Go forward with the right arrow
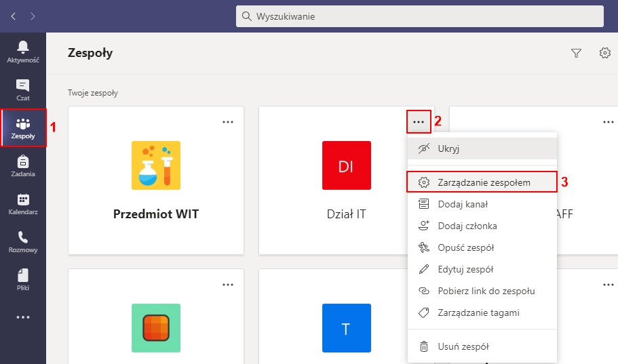The height and width of the screenshot is (364, 618). 33,16
